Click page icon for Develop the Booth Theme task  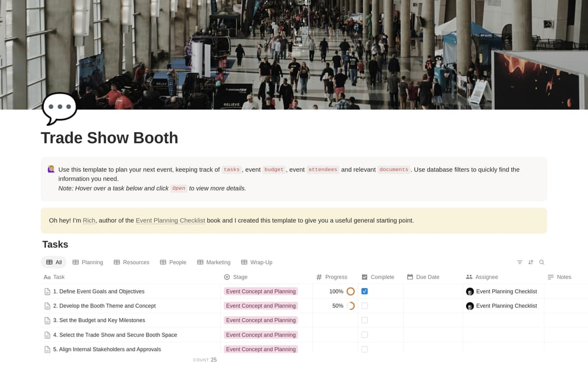(x=47, y=306)
